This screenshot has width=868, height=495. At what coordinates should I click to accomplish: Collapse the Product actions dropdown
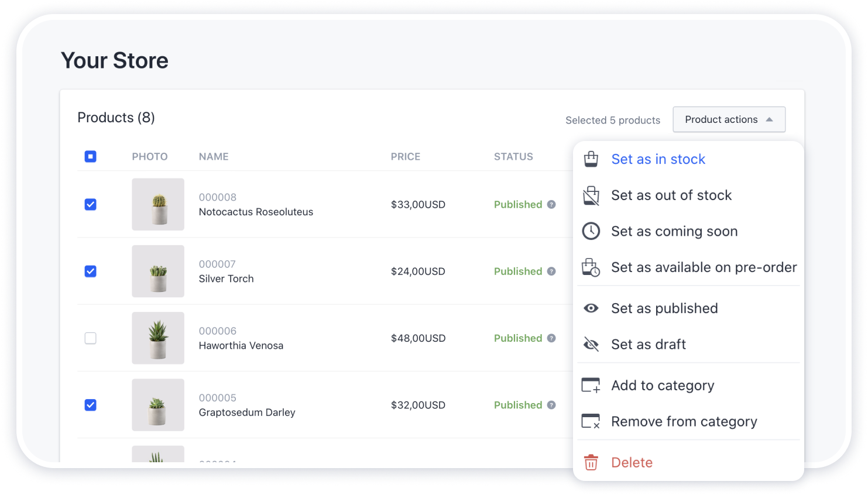(729, 119)
